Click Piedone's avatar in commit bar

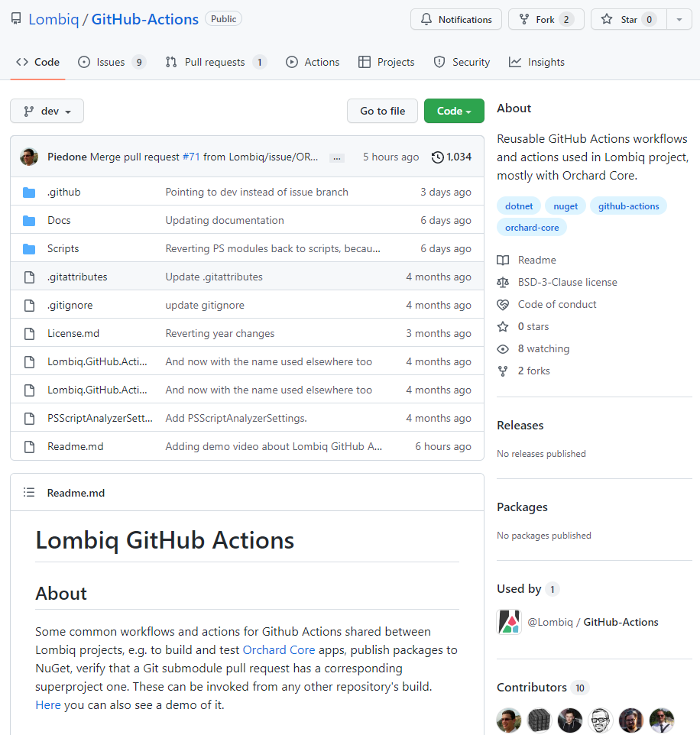point(29,157)
